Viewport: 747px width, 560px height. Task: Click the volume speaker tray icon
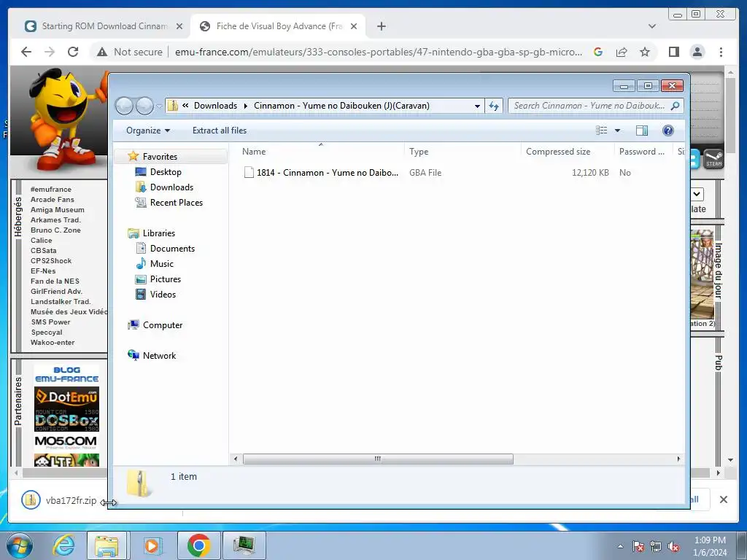[x=673, y=547]
